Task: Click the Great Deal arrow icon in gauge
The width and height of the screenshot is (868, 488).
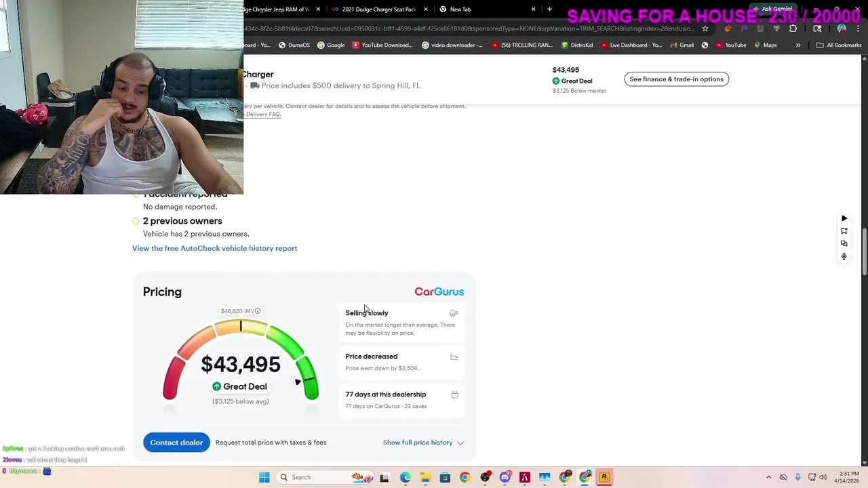Action: pos(216,386)
